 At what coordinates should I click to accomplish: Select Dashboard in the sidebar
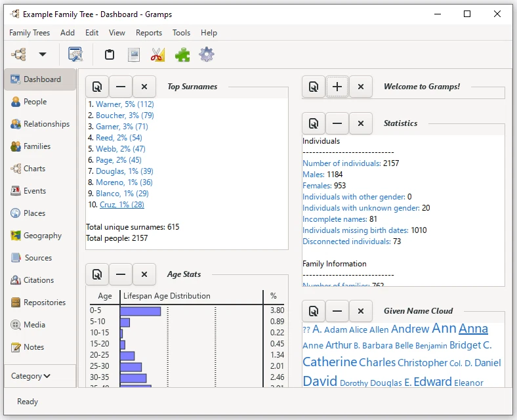40,79
